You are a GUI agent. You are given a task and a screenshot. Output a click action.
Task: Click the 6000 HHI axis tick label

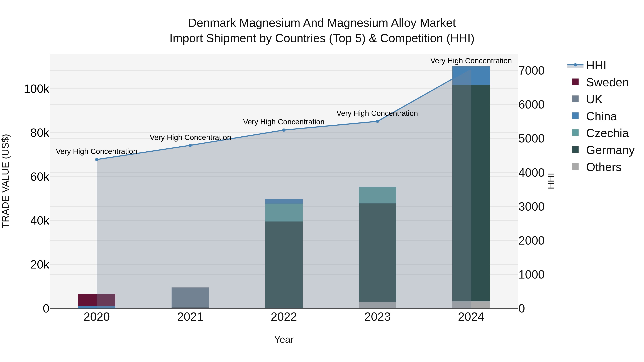click(x=531, y=105)
